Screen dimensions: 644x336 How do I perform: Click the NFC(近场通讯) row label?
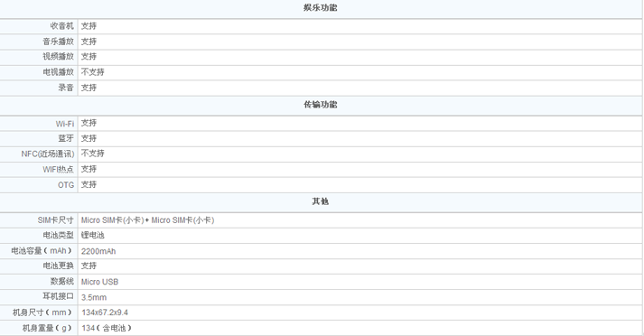click(48, 154)
